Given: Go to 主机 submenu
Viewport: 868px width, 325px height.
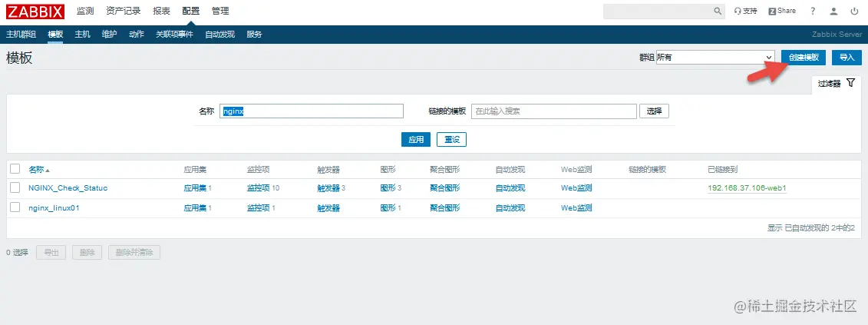Looking at the screenshot, I should [x=82, y=35].
